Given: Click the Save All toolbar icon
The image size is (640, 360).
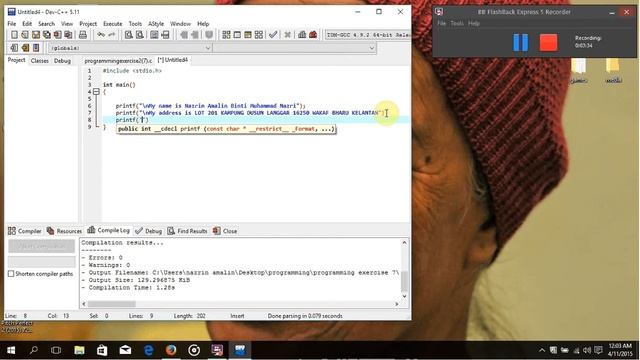Looking at the screenshot, I should click(x=47, y=35).
